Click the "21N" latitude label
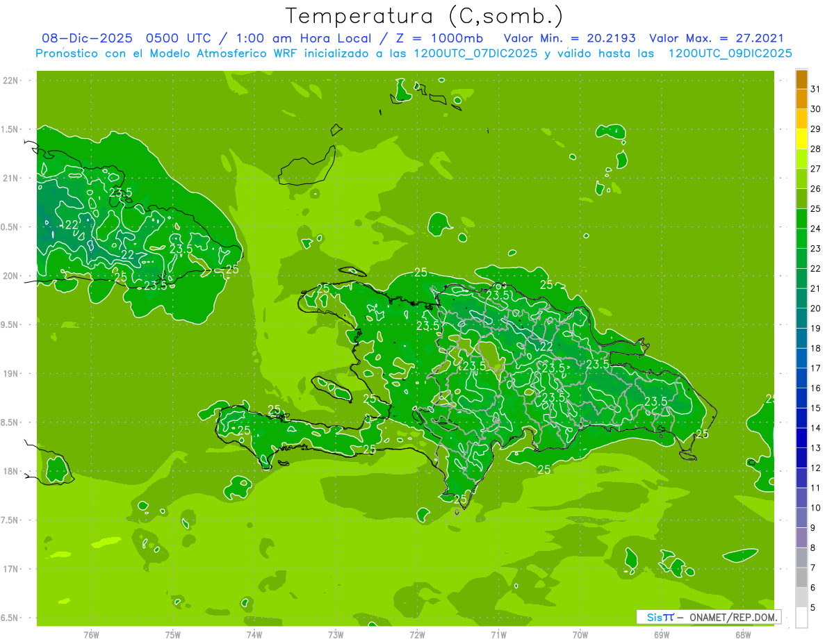This screenshot has height=644, width=834. coord(12,179)
